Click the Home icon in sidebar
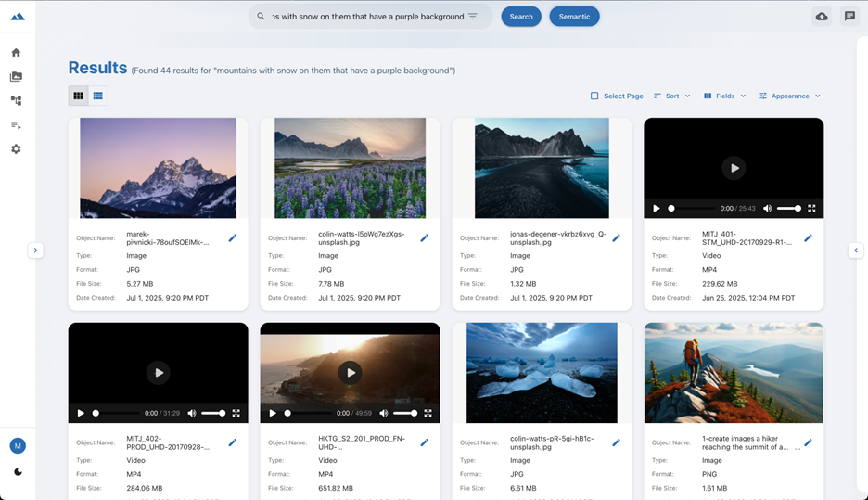The height and width of the screenshot is (500, 868). [x=16, y=53]
